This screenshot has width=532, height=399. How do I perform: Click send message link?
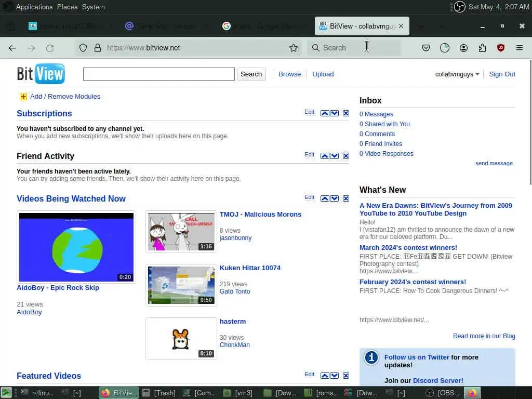click(x=494, y=163)
